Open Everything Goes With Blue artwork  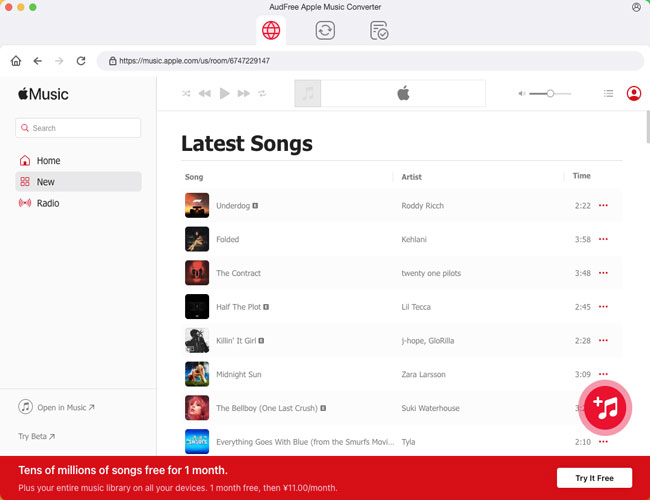(x=197, y=442)
